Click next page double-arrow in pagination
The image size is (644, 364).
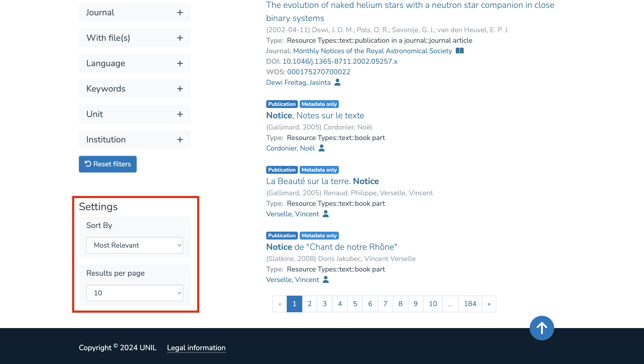(x=489, y=304)
